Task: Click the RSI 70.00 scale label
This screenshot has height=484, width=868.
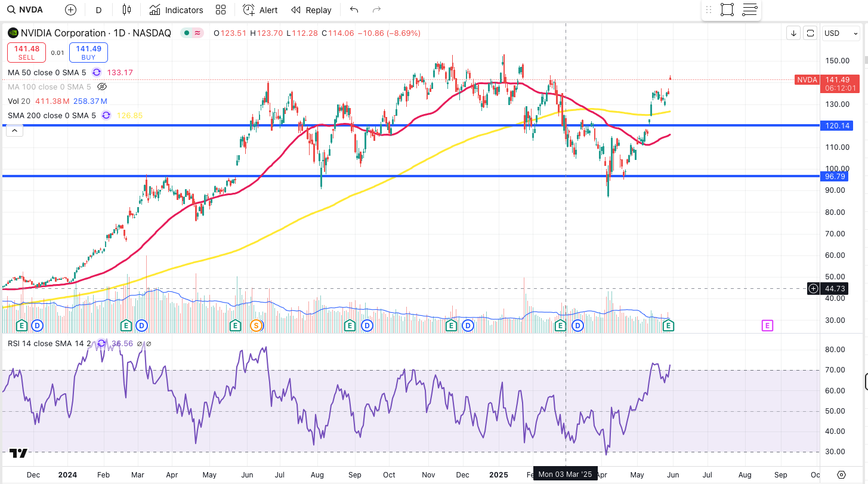Action: (836, 370)
